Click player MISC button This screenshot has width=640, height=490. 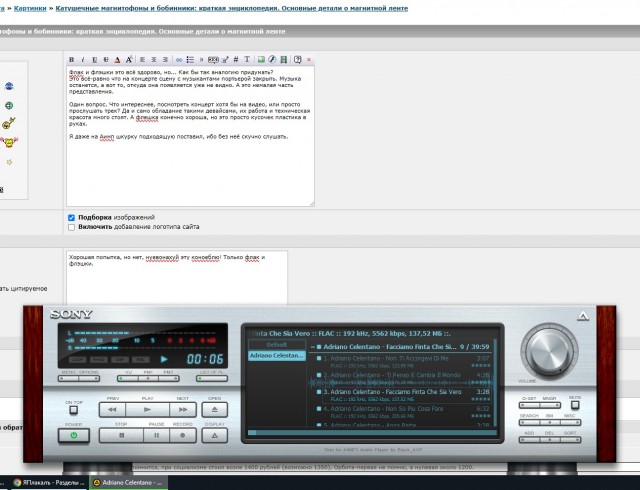pos(570,422)
